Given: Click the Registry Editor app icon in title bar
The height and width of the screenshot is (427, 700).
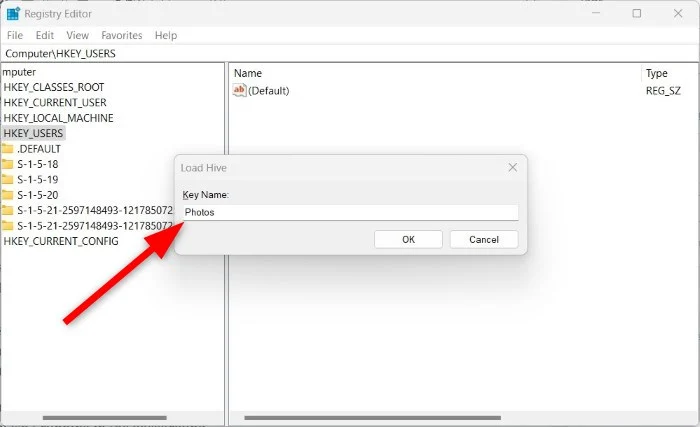Looking at the screenshot, I should tap(13, 14).
